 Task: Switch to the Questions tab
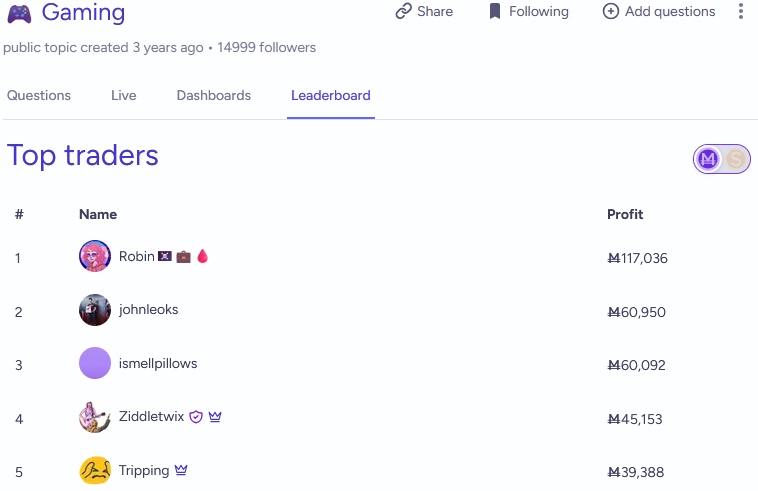click(39, 95)
